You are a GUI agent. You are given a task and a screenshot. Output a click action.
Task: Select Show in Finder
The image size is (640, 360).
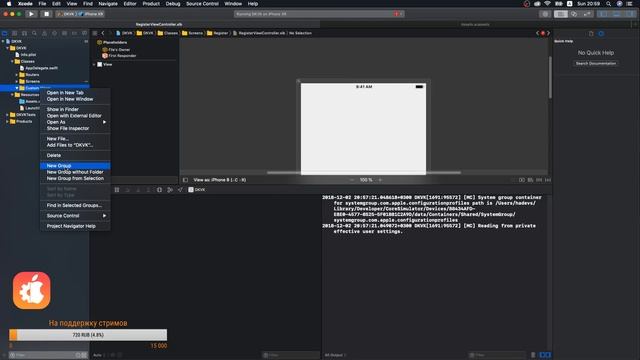tap(75, 109)
